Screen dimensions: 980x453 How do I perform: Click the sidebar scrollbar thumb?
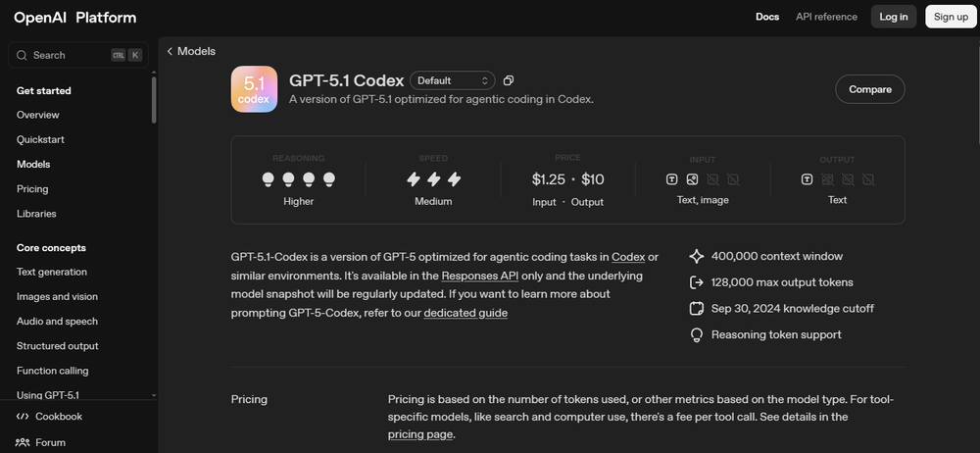(x=154, y=100)
